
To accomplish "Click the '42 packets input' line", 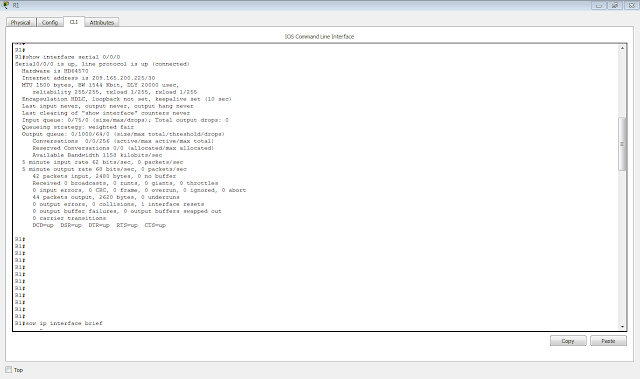I will [x=104, y=176].
